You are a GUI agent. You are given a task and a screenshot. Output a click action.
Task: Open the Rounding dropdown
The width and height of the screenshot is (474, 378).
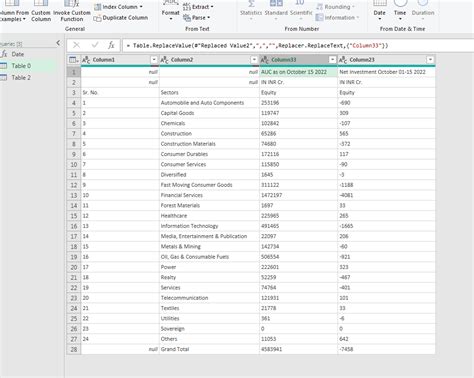tap(335, 7)
